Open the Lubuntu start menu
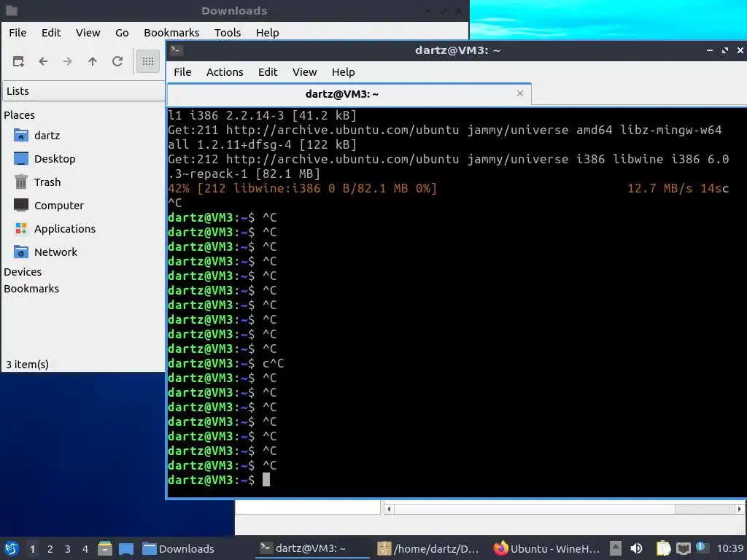 [x=12, y=549]
